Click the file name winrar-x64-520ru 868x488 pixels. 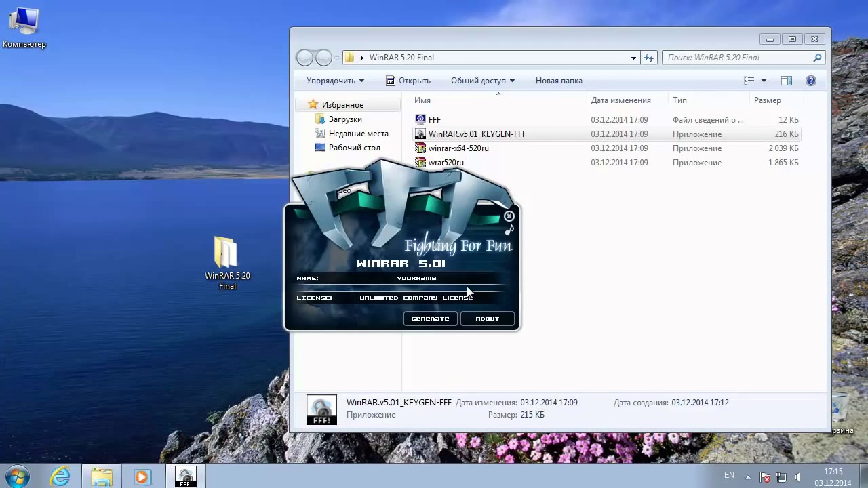pos(458,148)
